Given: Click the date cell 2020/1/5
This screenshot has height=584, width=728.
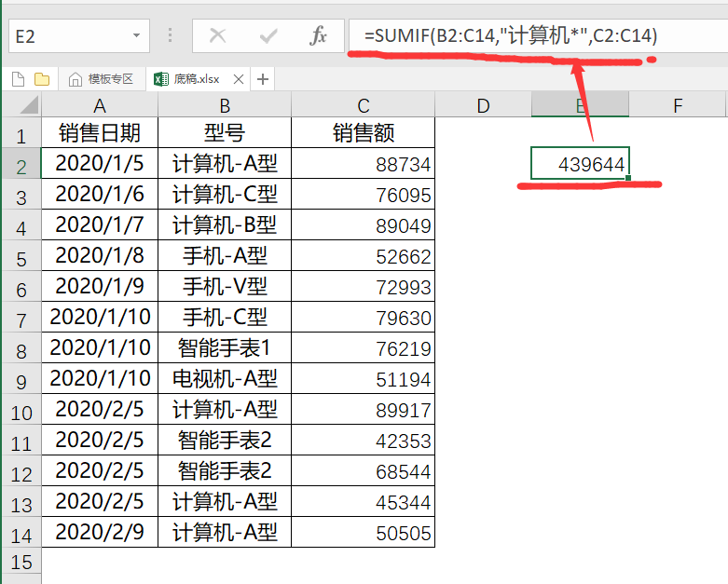Looking at the screenshot, I should pos(100,163).
